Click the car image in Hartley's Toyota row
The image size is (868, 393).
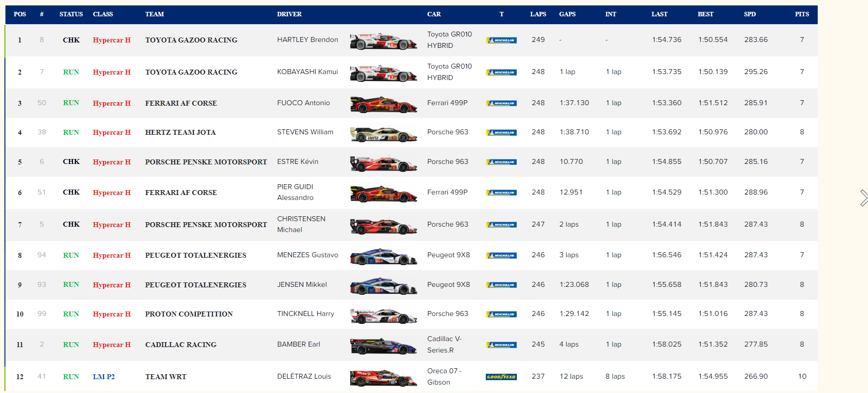(x=383, y=41)
